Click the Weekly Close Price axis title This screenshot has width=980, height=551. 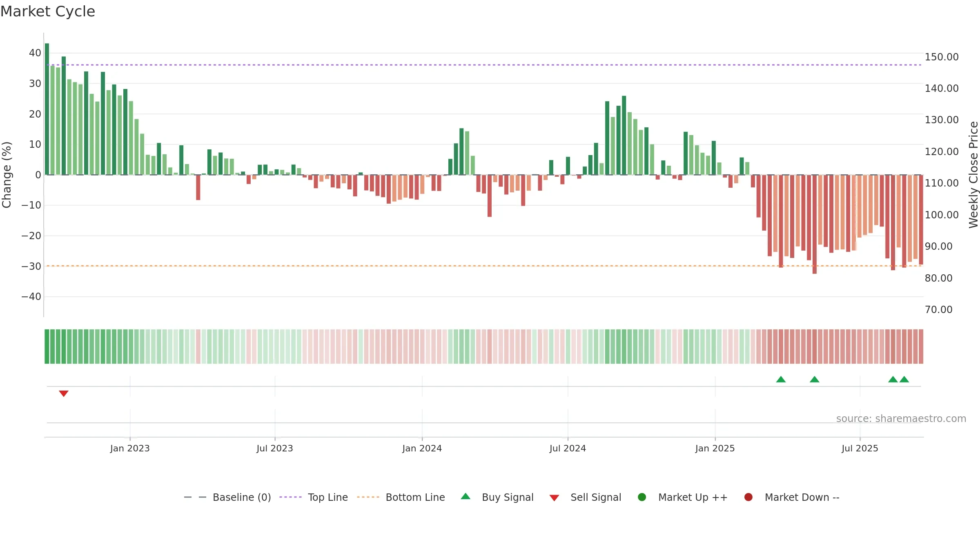973,175
